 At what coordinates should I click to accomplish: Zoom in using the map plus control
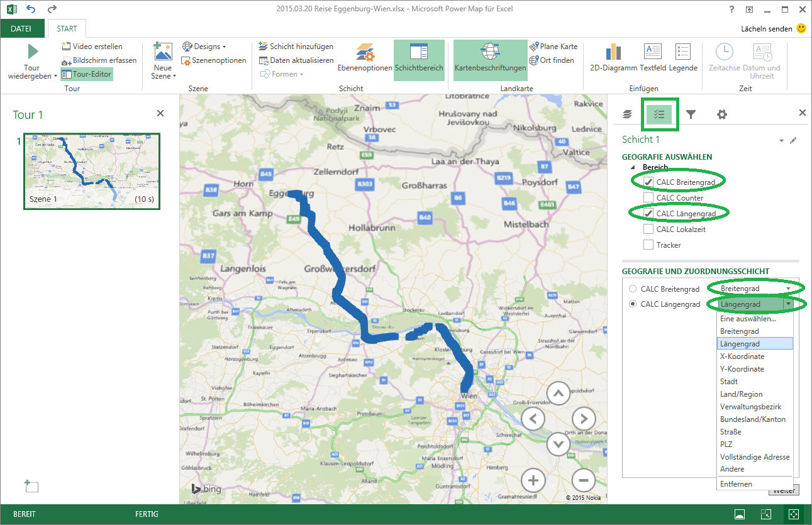click(533, 480)
